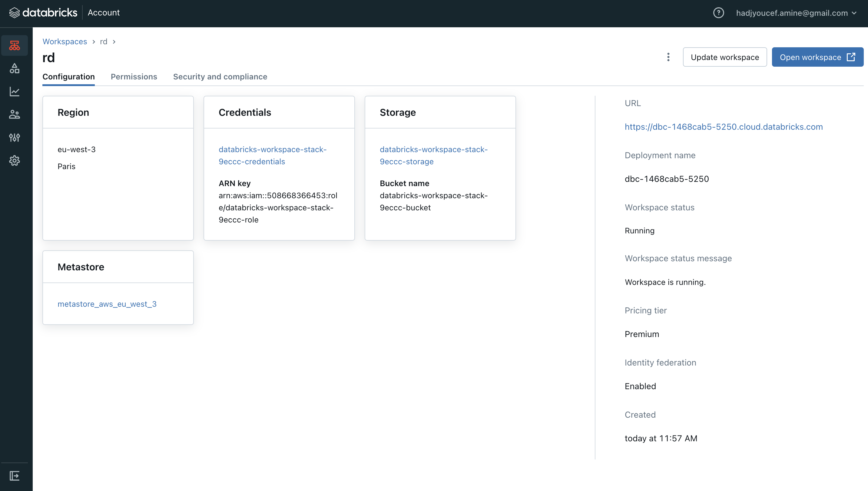Select the Running status value
The image size is (868, 491).
640,231
